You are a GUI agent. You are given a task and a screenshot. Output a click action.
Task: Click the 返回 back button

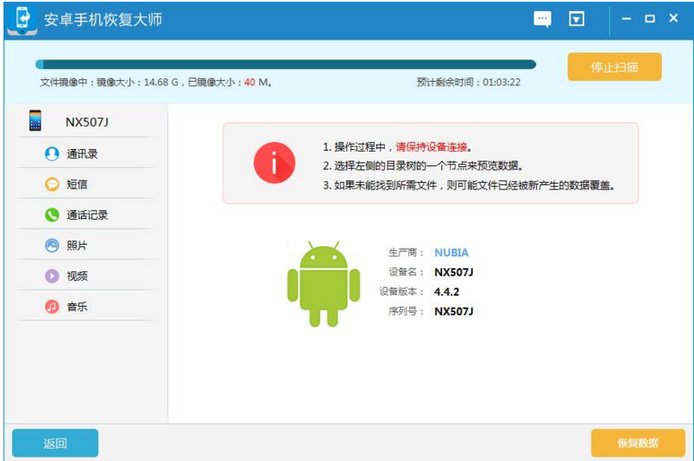[55, 443]
